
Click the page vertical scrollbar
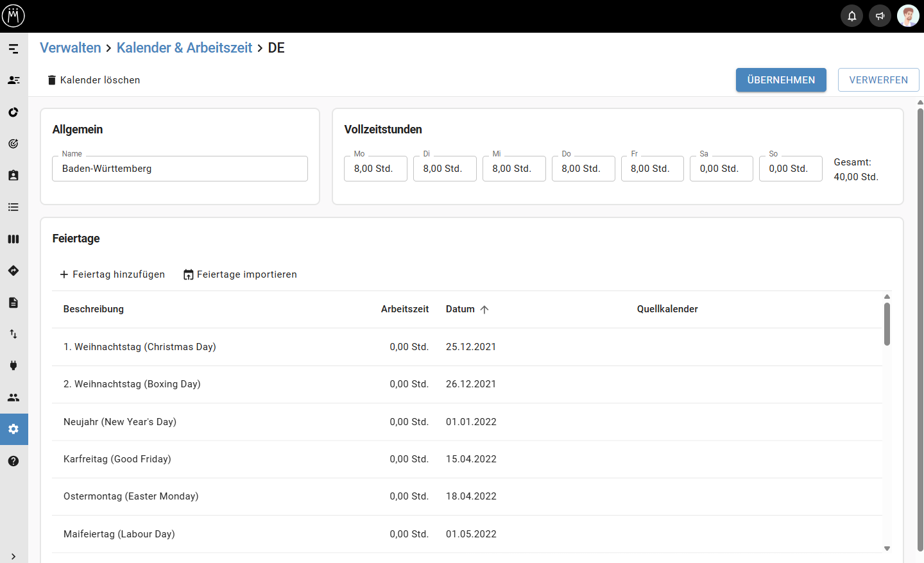[920, 330]
